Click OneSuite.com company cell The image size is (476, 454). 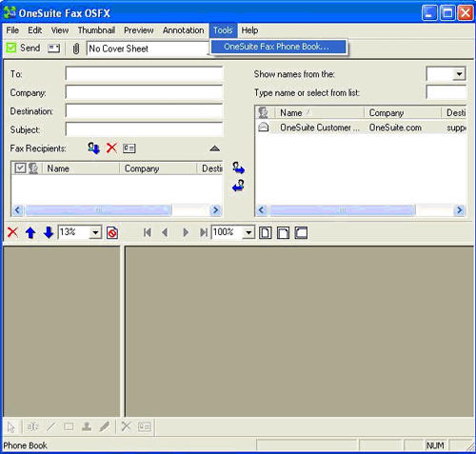click(395, 128)
